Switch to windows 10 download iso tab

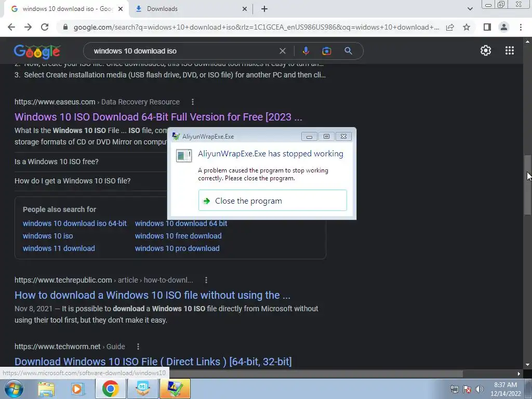[66, 9]
